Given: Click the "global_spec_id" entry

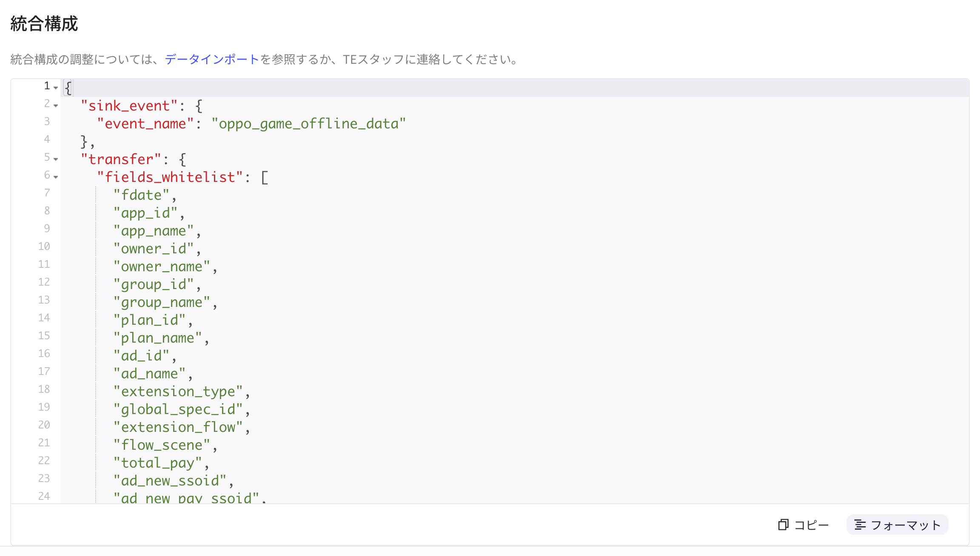Looking at the screenshot, I should click(x=178, y=409).
